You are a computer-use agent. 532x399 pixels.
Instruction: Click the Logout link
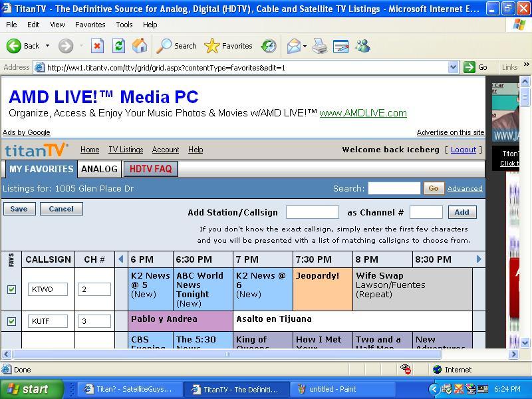[464, 150]
